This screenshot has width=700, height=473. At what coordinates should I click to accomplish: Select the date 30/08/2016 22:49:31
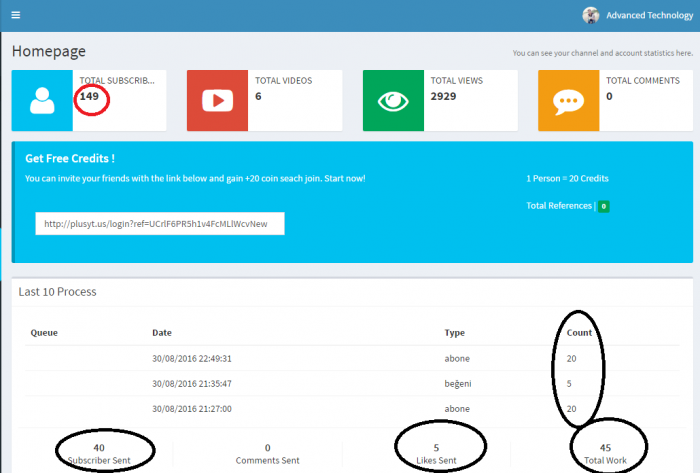[192, 359]
